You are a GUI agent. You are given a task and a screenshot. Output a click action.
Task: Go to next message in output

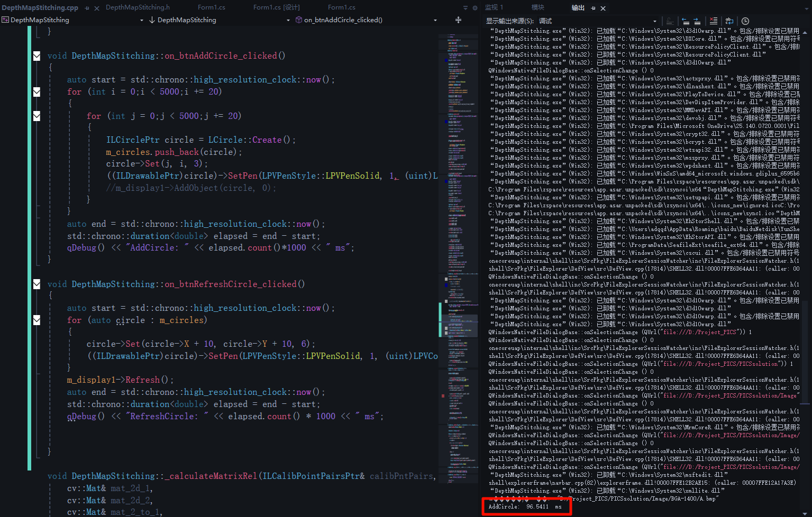(x=697, y=21)
